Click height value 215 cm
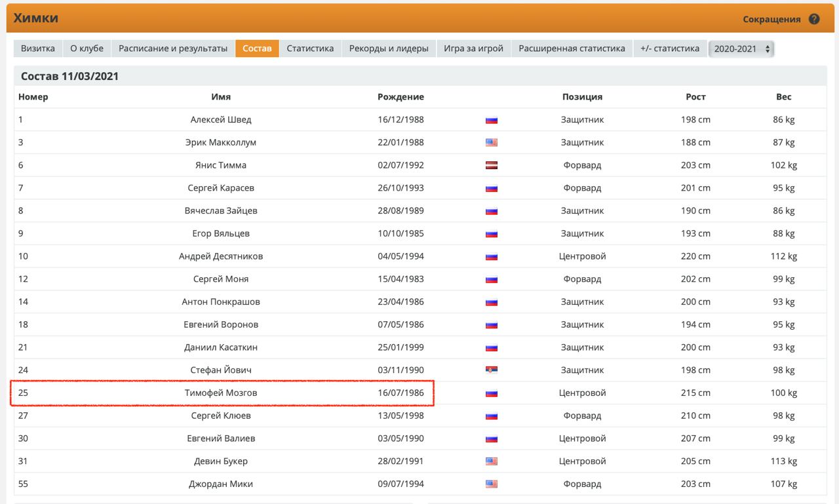The width and height of the screenshot is (839, 504). coord(695,393)
